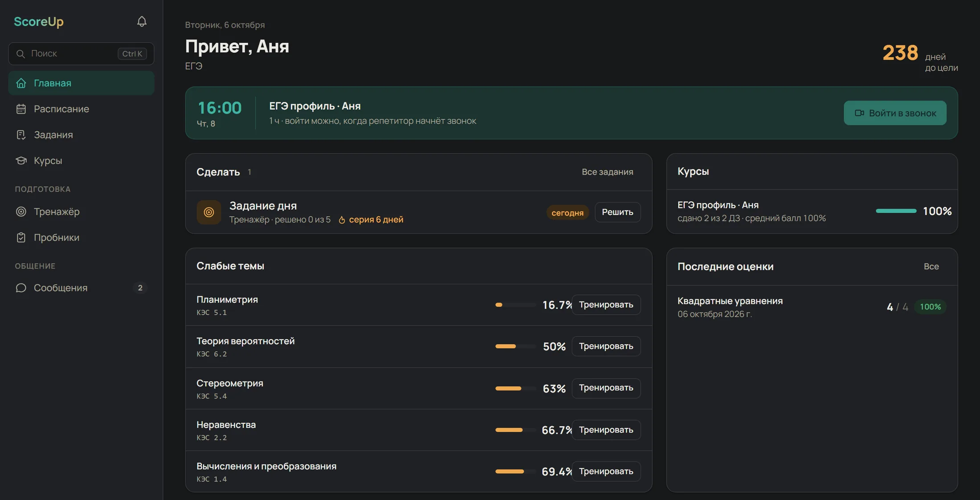The image size is (980, 500).
Task: Click the calendar icon beside Расписание
Action: 21,109
